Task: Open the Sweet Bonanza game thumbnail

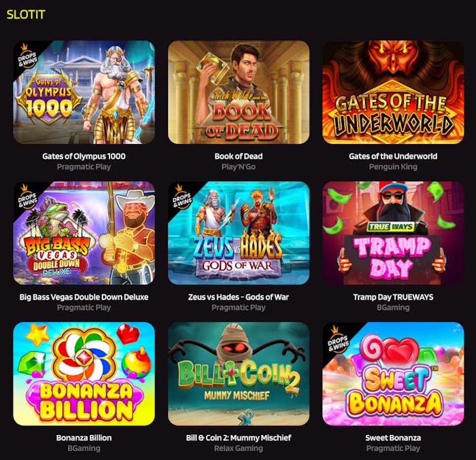Action: 393,374
